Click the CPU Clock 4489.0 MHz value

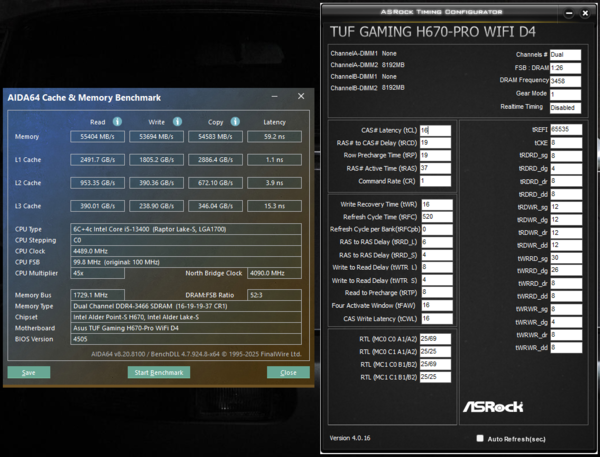tap(186, 251)
